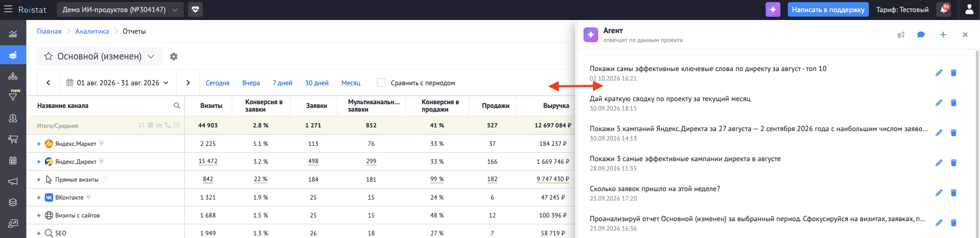This screenshot has width=980, height=238.
Task: Select the '30 дней' period tab
Action: click(x=317, y=83)
